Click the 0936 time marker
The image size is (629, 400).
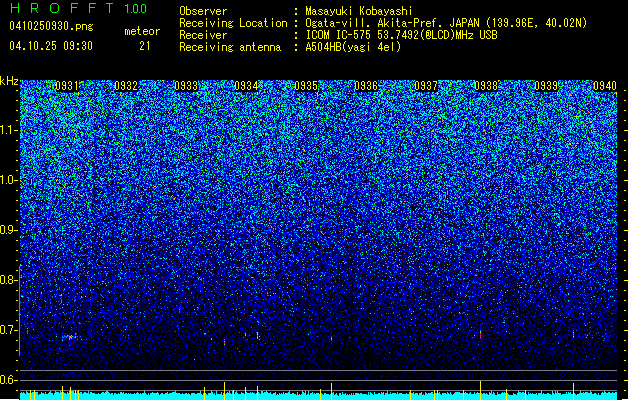tap(366, 86)
